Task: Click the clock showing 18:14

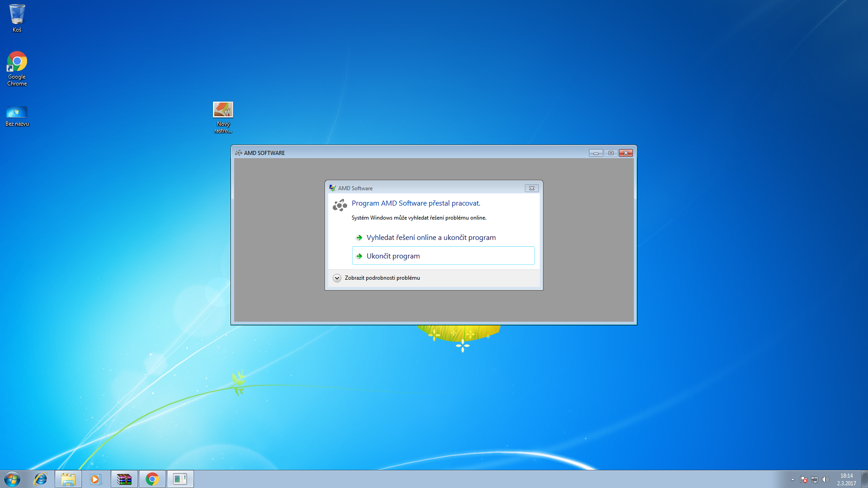Action: (x=846, y=479)
